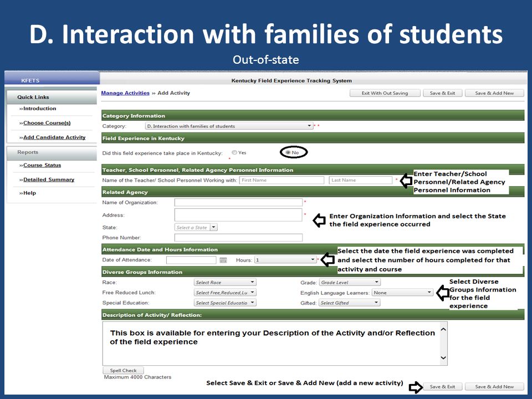This screenshot has height=399, width=532.
Task: Click the Last Name input field
Action: pos(360,180)
